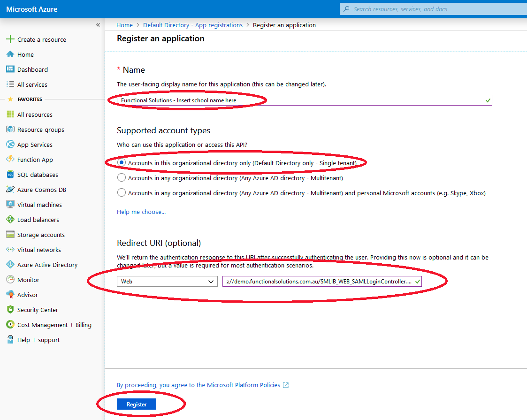Click the external link icon beside Platform Policies

tap(286, 385)
